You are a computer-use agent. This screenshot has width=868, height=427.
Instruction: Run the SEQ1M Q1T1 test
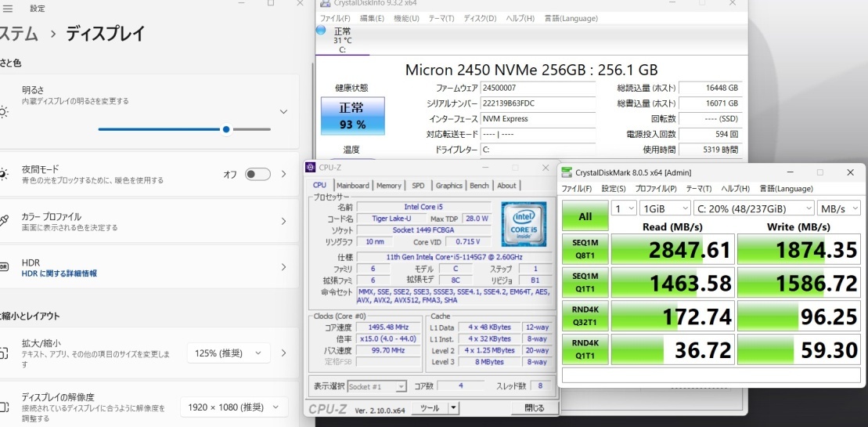point(585,283)
